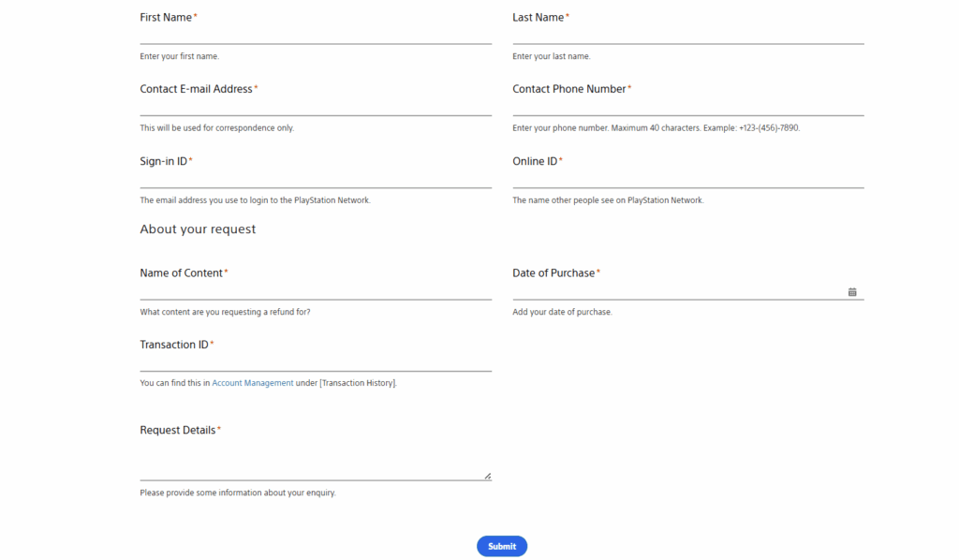This screenshot has width=959, height=560.
Task: Click into the Last Name field
Action: 687,36
